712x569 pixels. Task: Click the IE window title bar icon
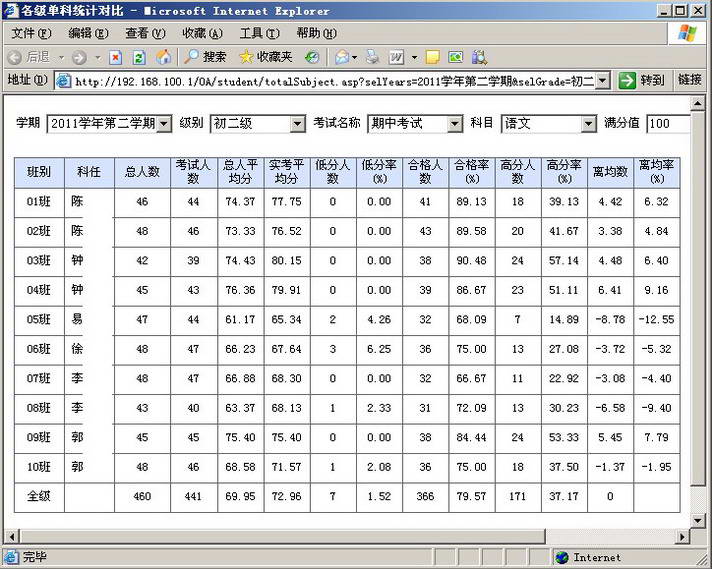pyautogui.click(x=10, y=10)
